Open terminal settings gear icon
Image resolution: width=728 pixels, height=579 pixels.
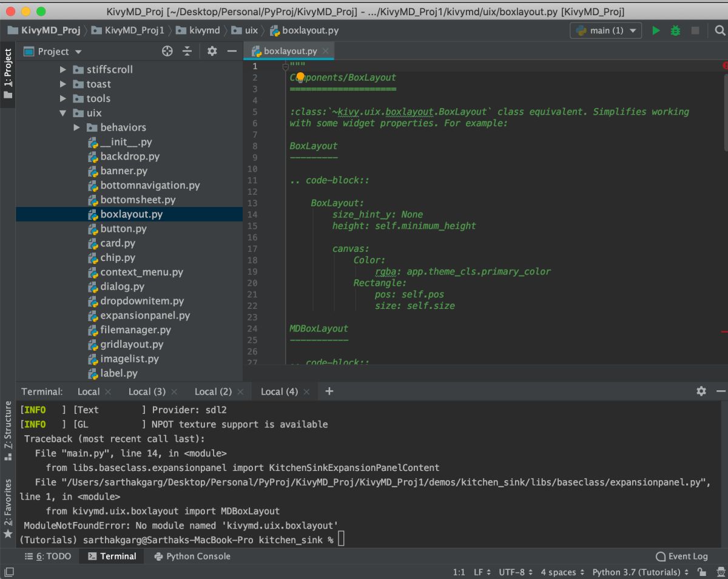701,391
